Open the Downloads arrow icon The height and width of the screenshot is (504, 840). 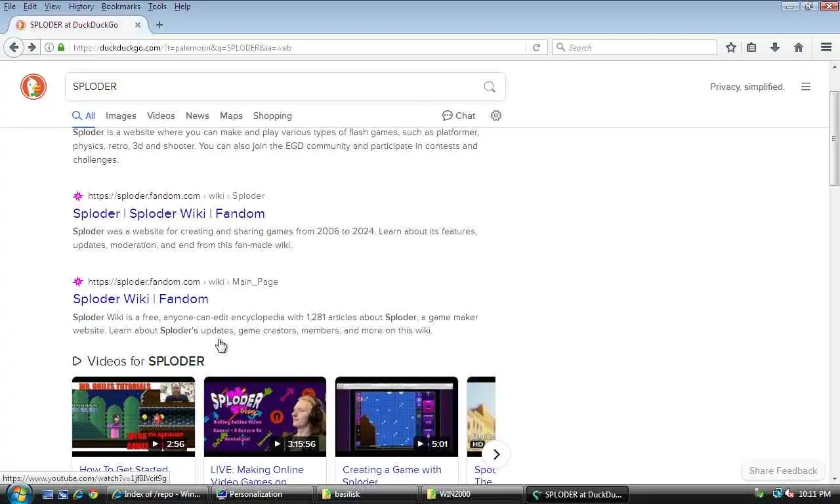775,47
